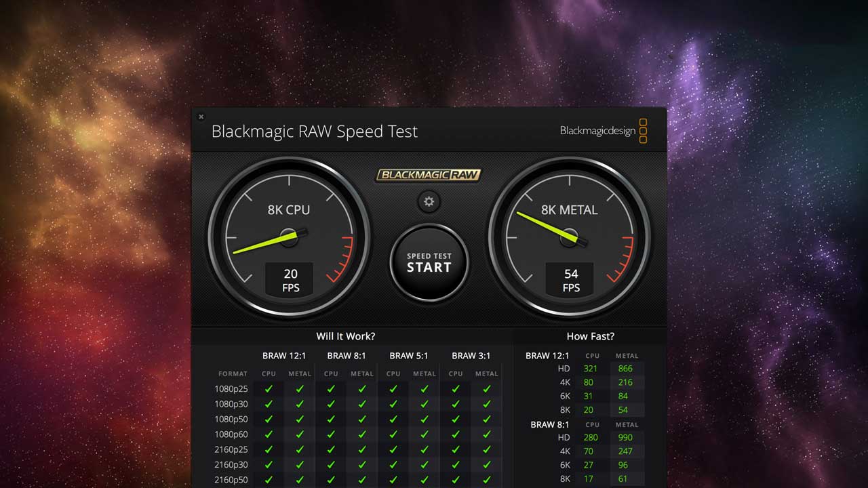Close the Blackmagic RAW Speed Test window
The image size is (868, 488).
(201, 117)
